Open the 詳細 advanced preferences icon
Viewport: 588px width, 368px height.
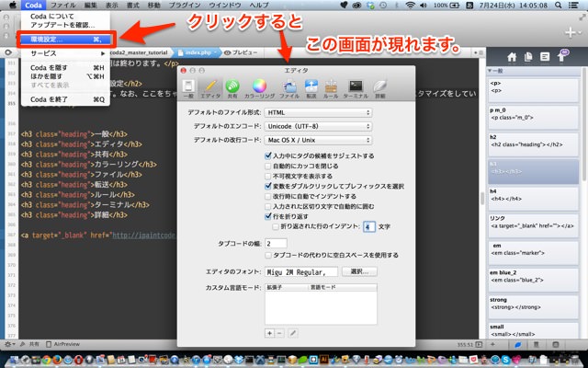(x=379, y=89)
